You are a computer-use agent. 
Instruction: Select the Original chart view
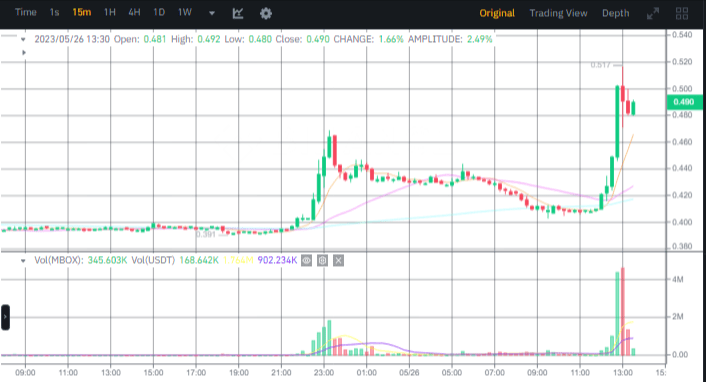click(497, 14)
